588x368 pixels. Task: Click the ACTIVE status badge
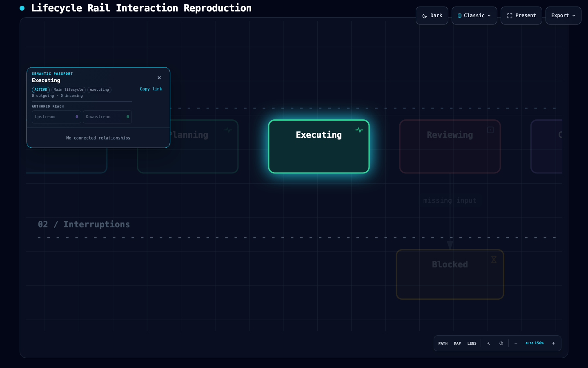click(x=41, y=90)
